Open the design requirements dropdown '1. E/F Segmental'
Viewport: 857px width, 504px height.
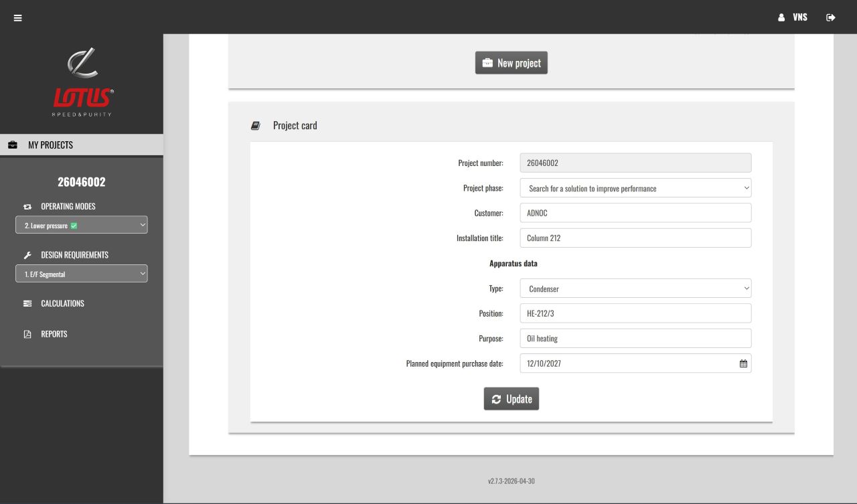pyautogui.click(x=82, y=274)
